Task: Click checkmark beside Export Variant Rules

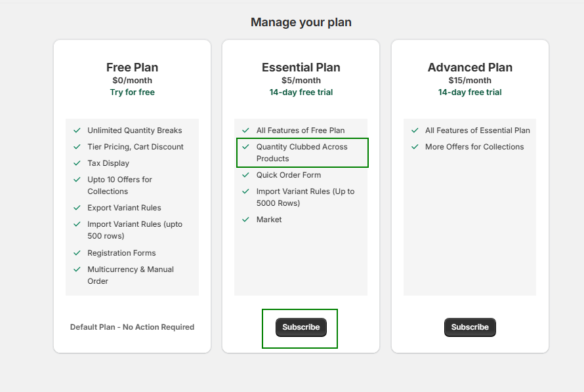Action: tap(77, 208)
